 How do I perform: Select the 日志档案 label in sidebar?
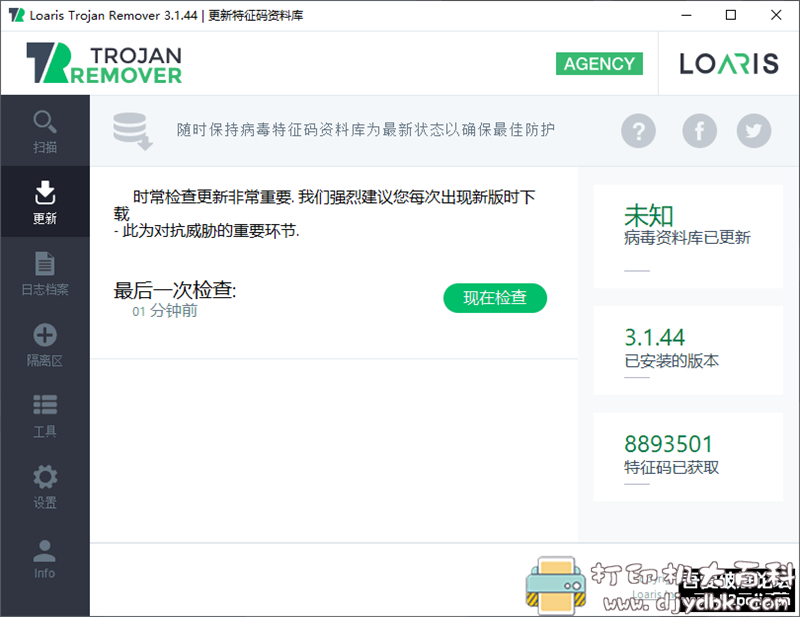[x=45, y=290]
